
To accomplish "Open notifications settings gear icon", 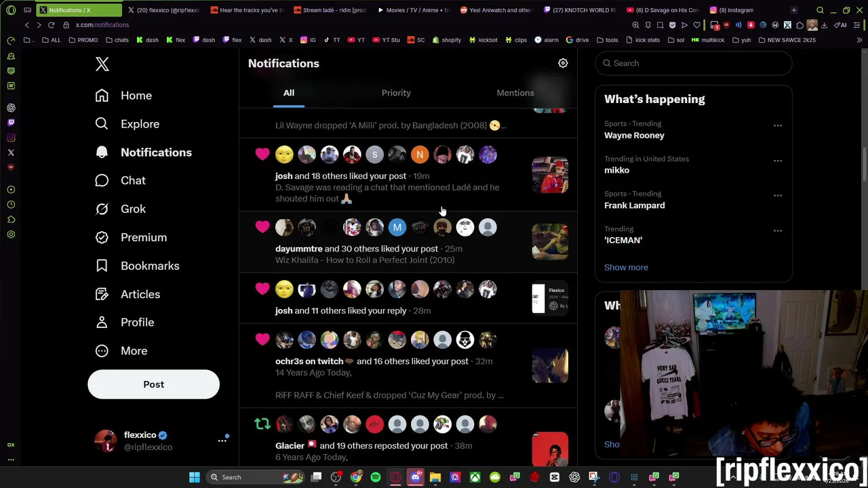I will [x=563, y=63].
